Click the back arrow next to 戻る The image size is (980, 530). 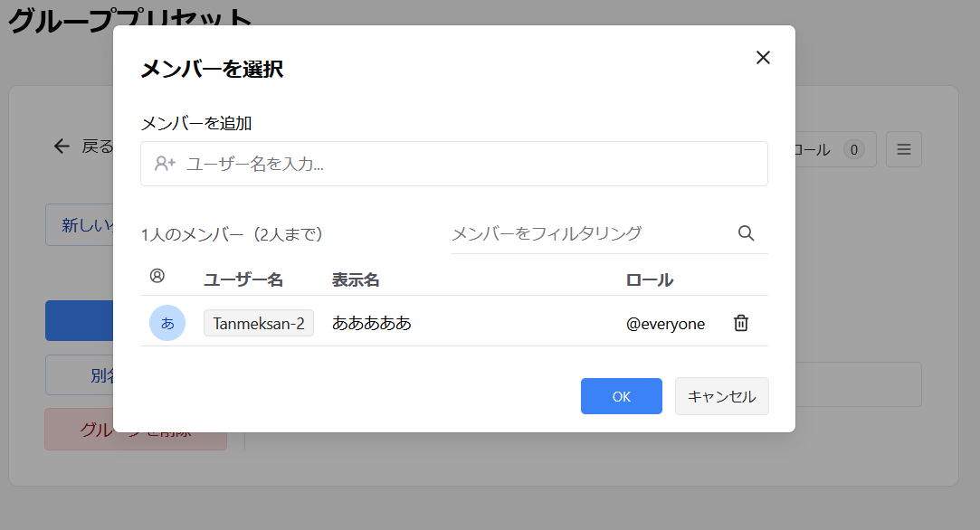click(61, 146)
